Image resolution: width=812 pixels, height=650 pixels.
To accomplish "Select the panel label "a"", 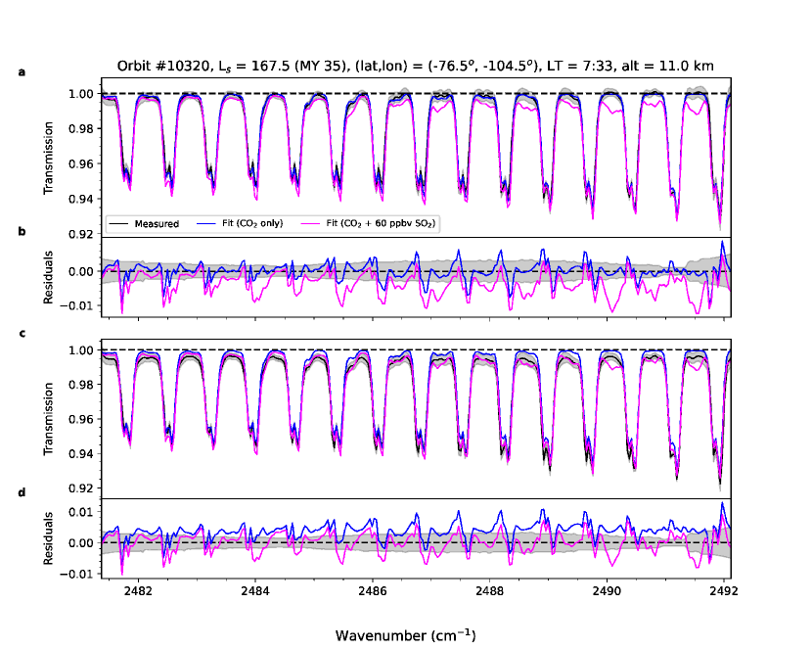I will [22, 72].
